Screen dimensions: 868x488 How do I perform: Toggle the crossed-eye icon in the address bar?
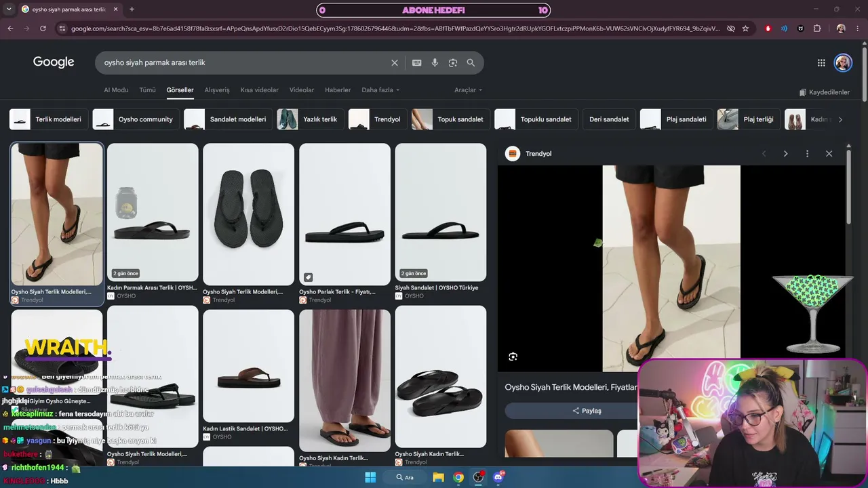[731, 28]
